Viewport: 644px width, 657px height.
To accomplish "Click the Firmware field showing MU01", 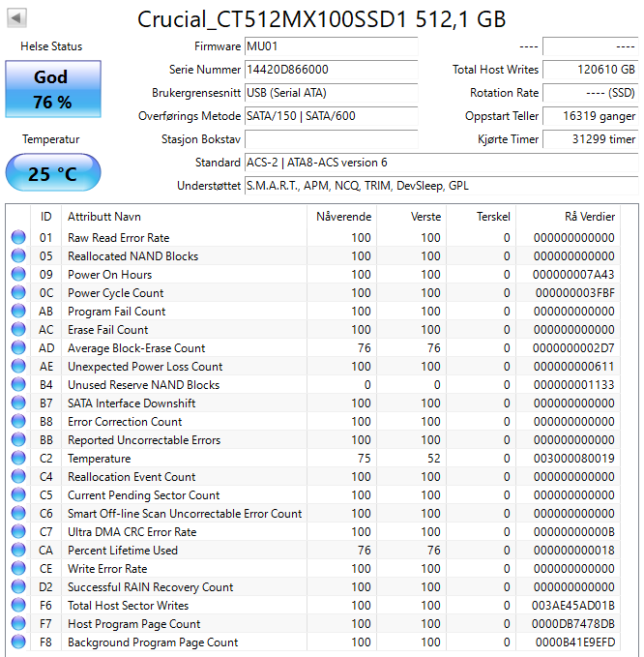I will click(330, 46).
